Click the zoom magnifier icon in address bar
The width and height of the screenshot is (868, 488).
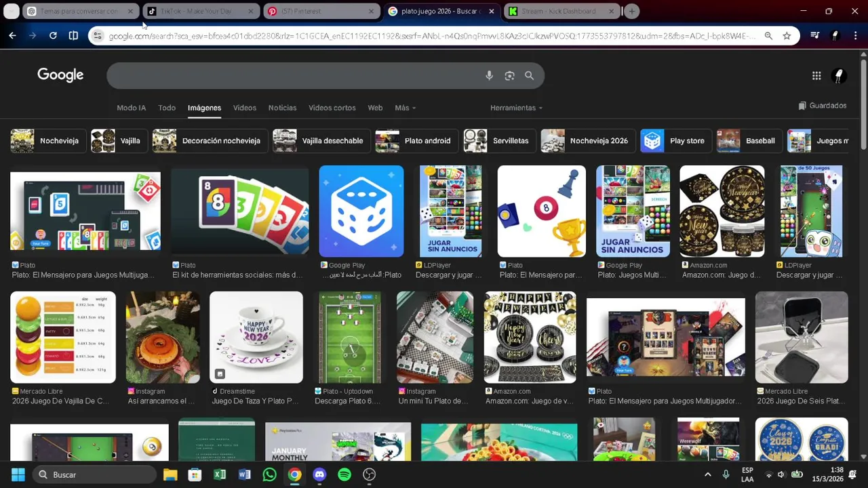tap(768, 36)
